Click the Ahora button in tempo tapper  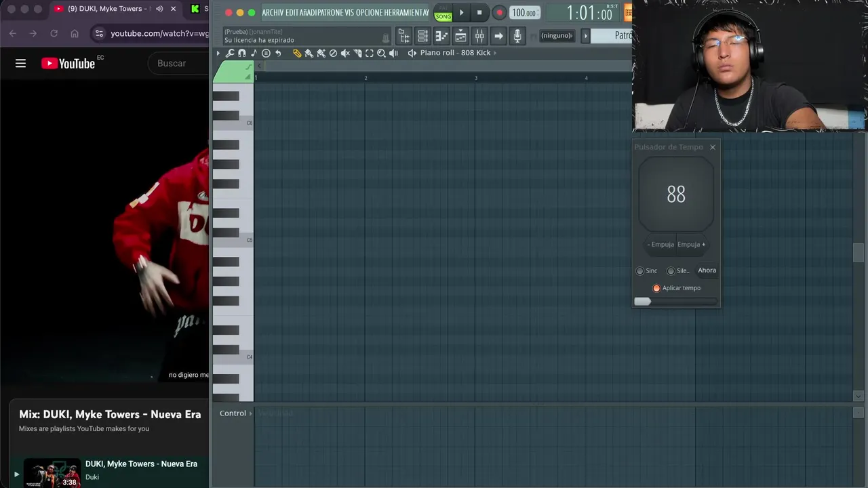[x=707, y=270]
